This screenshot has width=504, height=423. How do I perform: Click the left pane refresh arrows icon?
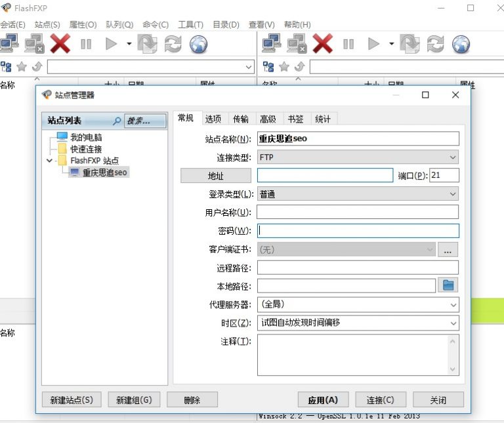[x=173, y=44]
